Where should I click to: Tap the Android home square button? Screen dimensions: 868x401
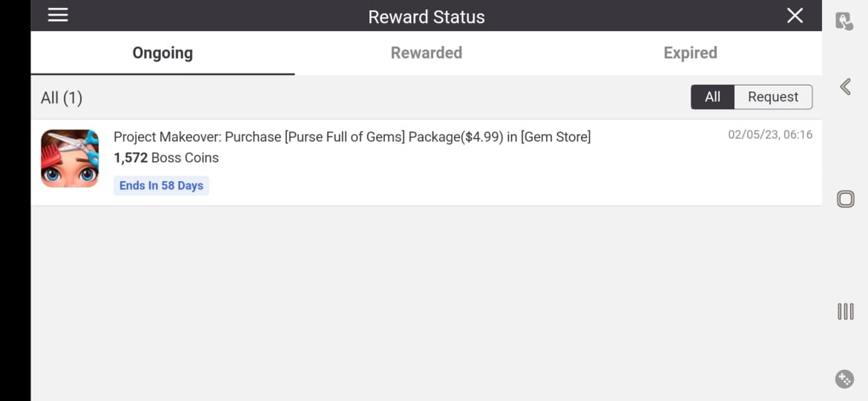tap(845, 199)
